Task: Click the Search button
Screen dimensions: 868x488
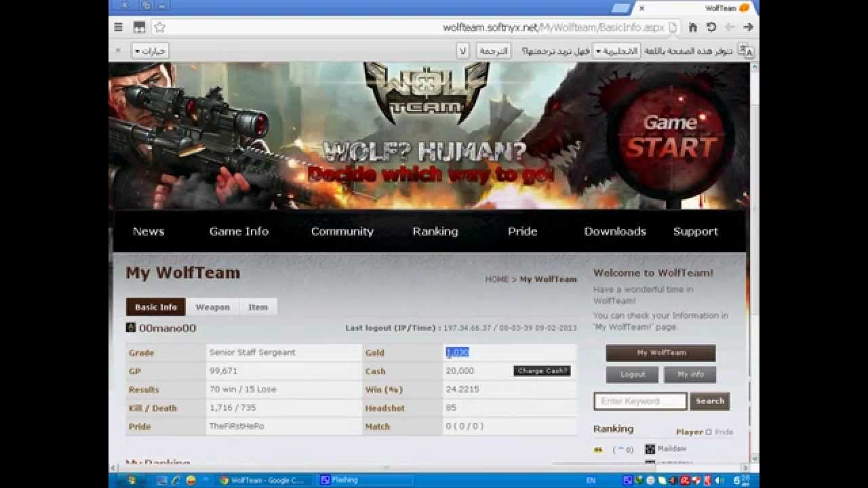Action: (710, 401)
